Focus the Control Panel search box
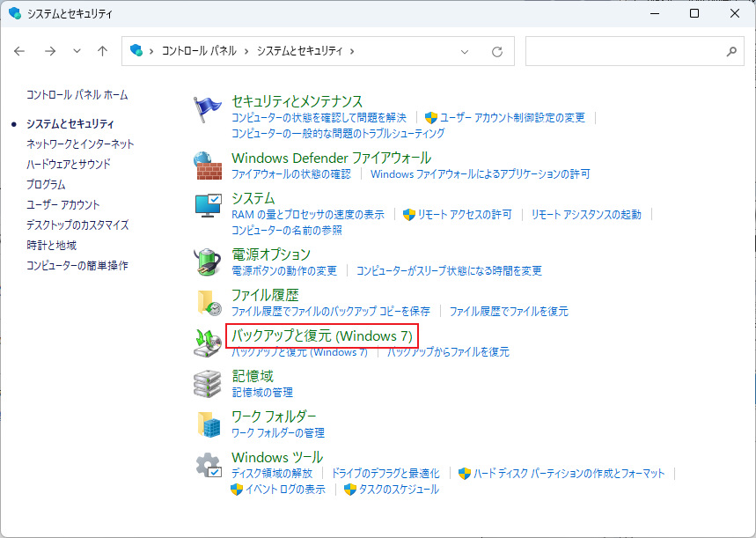 635,51
